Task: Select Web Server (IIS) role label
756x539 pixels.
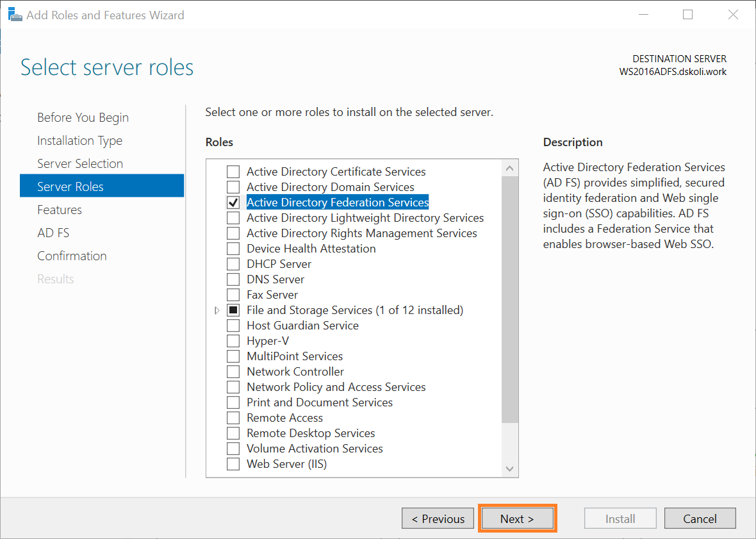Action: (x=287, y=464)
